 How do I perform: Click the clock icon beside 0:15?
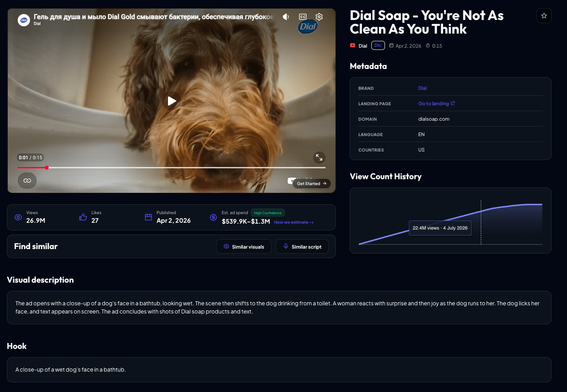click(428, 46)
